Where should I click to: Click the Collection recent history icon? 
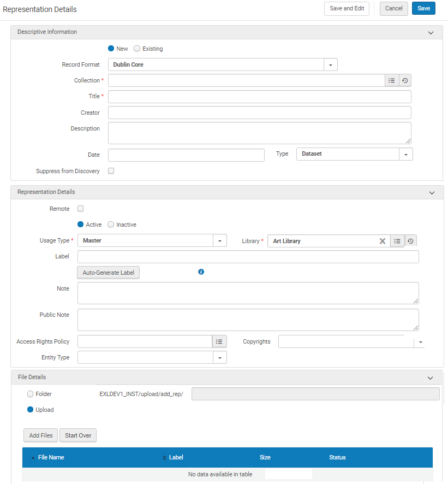point(405,81)
